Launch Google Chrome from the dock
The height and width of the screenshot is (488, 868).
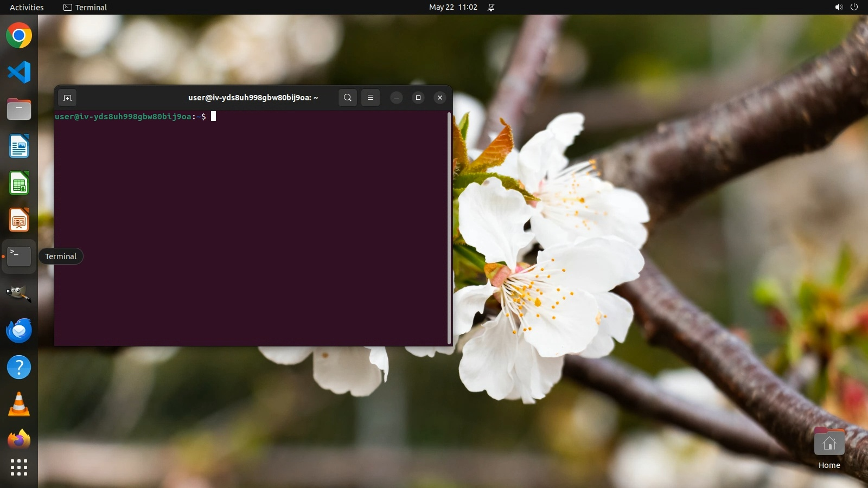pyautogui.click(x=19, y=36)
